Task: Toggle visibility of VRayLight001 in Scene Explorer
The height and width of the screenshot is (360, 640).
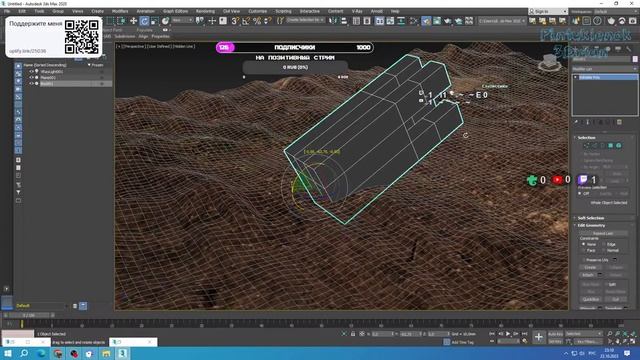Action: click(x=31, y=71)
